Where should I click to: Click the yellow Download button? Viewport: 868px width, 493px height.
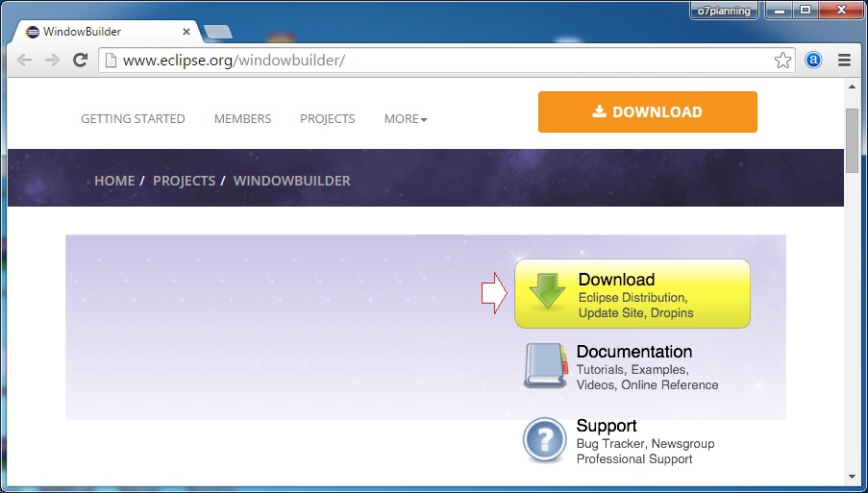coord(632,294)
